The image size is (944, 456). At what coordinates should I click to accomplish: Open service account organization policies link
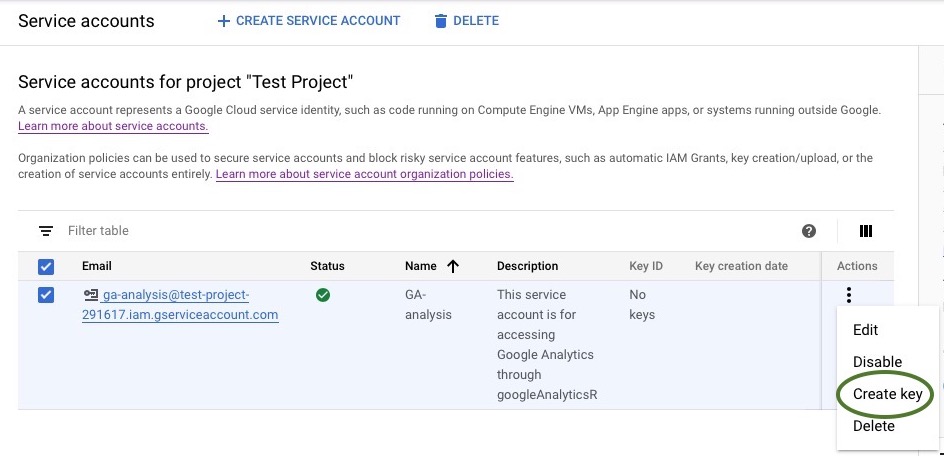pyautogui.click(x=364, y=174)
